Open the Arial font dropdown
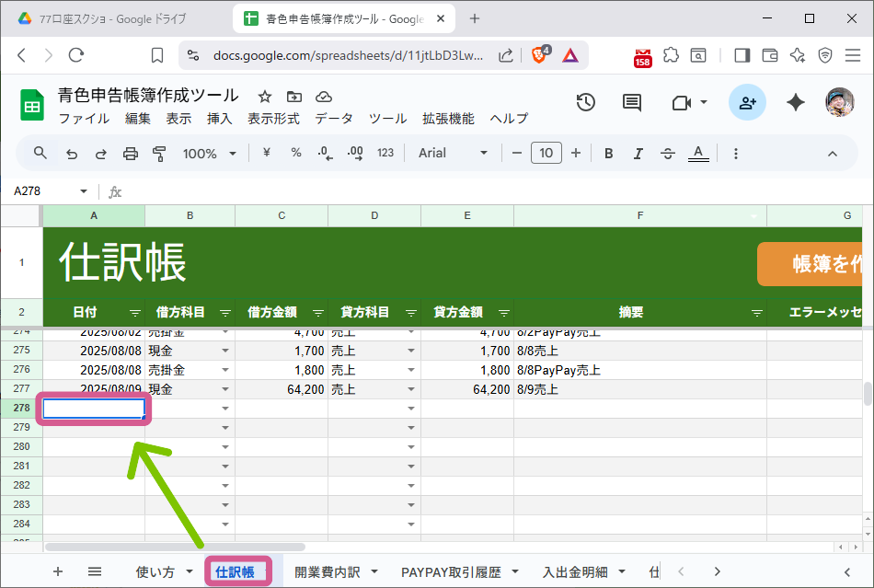The image size is (874, 588). pyautogui.click(x=451, y=153)
